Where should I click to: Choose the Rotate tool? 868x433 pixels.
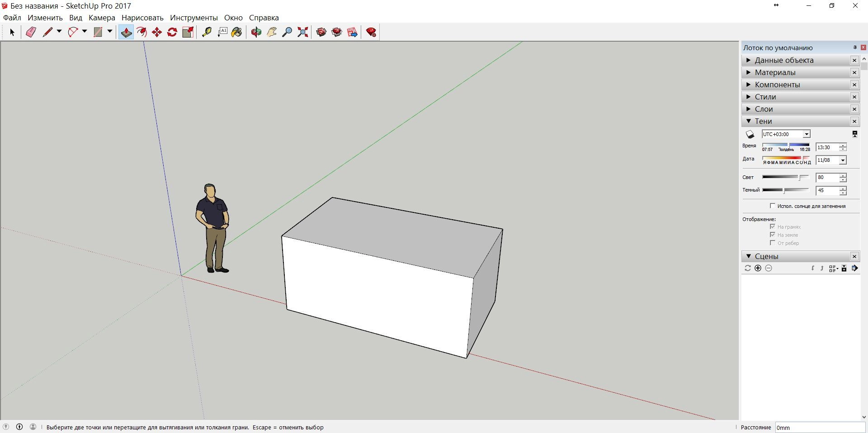172,32
